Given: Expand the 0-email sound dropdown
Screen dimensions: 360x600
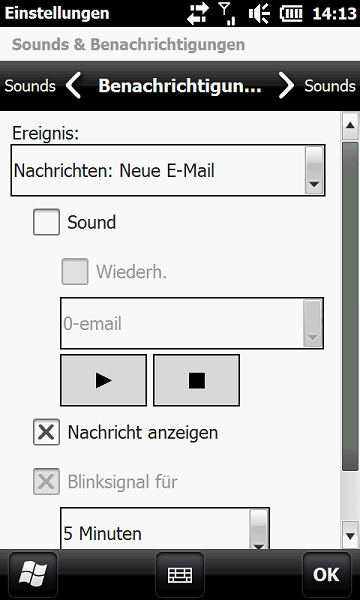Looking at the screenshot, I should pos(192,323).
